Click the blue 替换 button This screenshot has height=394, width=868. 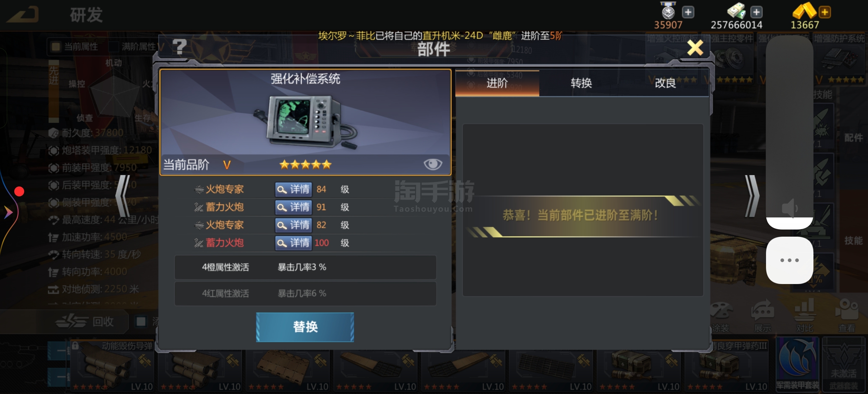pyautogui.click(x=305, y=327)
